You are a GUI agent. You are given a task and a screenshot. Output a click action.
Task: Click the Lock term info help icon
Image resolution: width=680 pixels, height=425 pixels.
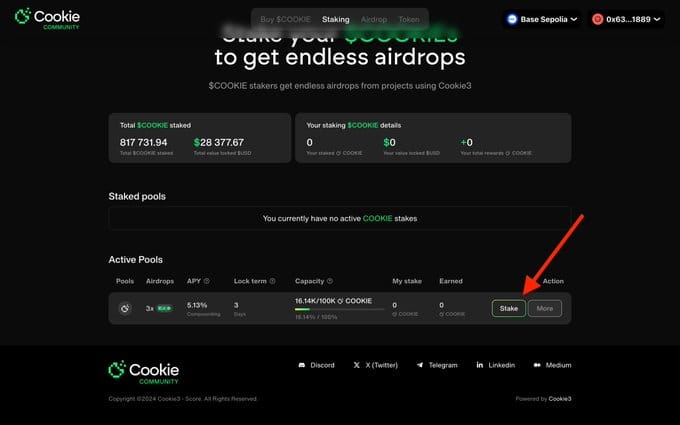(272, 281)
